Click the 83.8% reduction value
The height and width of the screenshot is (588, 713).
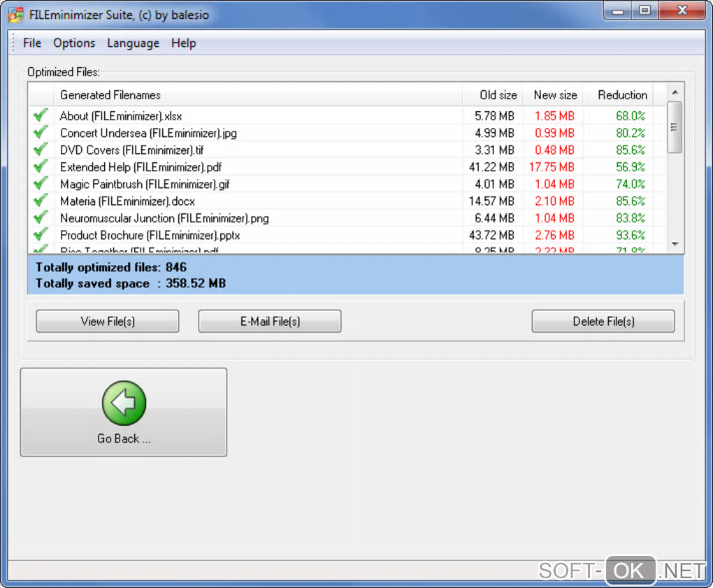pos(631,218)
